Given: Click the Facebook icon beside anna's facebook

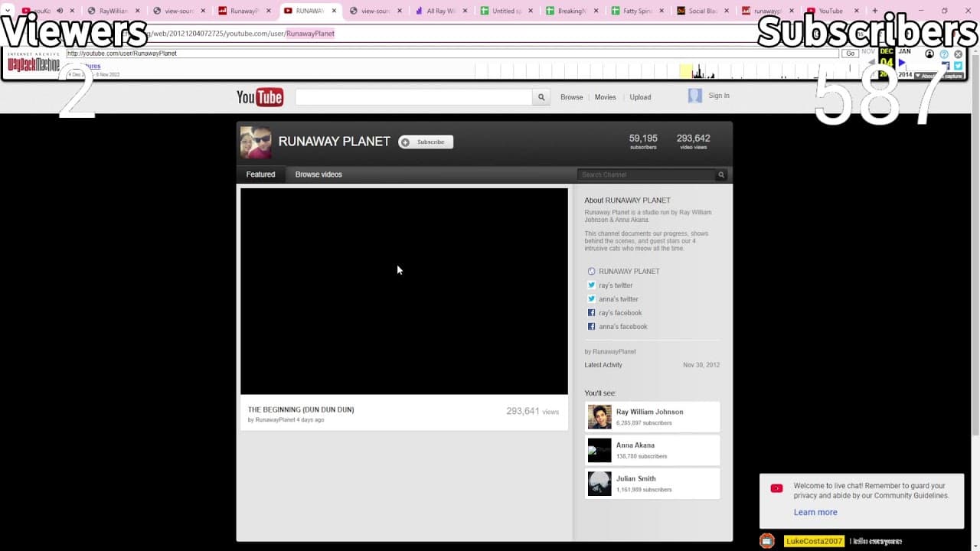Looking at the screenshot, I should click(591, 326).
